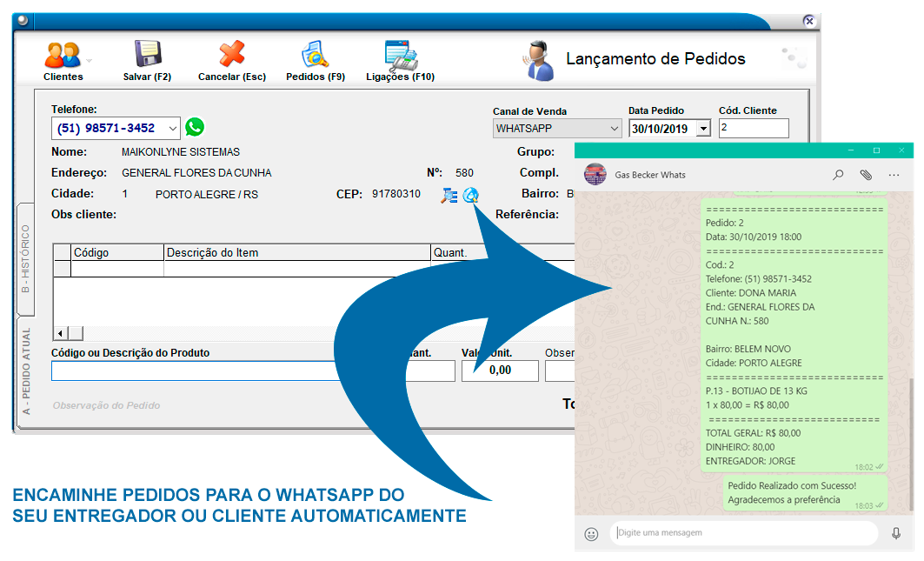Image resolution: width=924 pixels, height=561 pixels.
Task: Expand the Telefone number dropdown
Action: click(x=172, y=129)
